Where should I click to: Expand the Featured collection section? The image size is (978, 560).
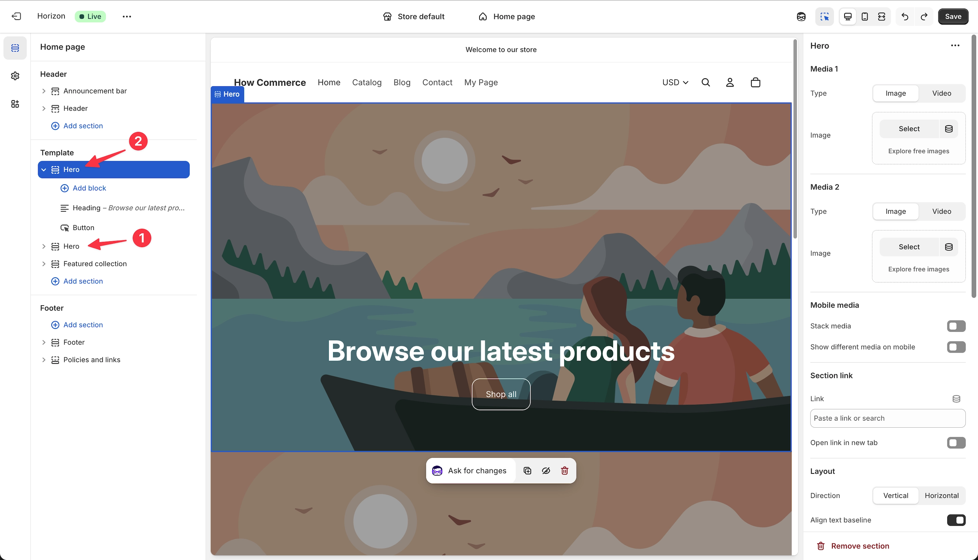click(43, 264)
